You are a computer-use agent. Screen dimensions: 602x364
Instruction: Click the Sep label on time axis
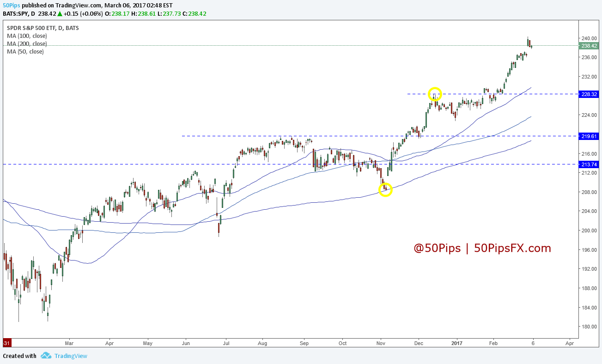304,343
